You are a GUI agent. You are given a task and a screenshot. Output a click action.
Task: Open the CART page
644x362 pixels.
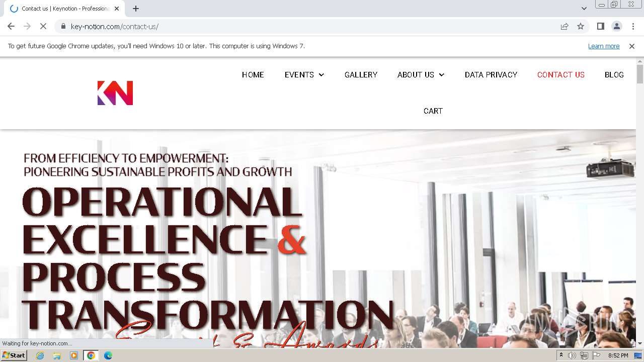pos(433,111)
